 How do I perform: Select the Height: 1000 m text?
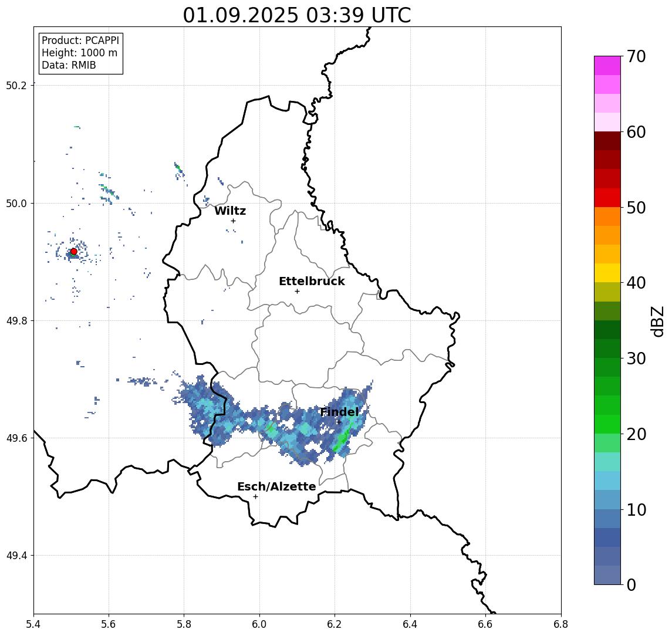(x=79, y=53)
